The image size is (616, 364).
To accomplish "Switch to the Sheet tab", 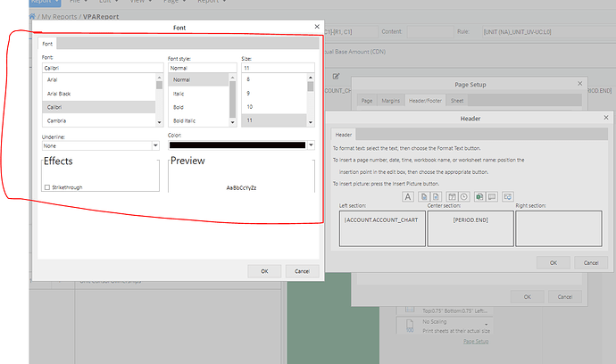I will 457,101.
